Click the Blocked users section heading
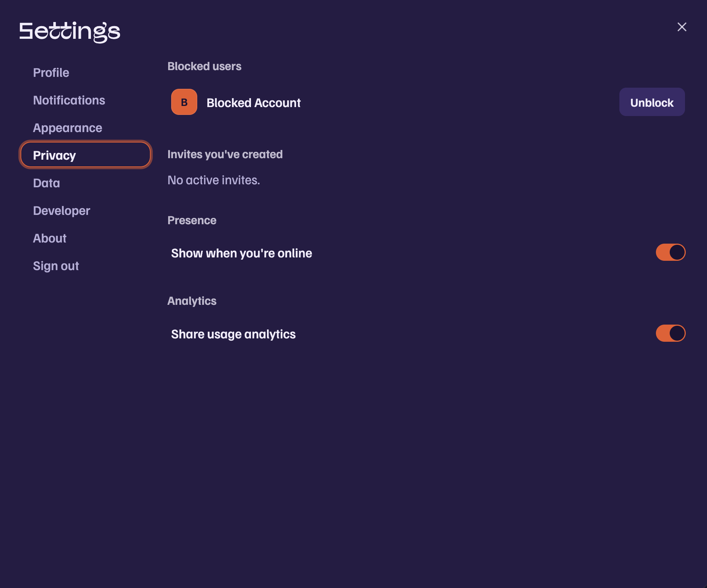Image resolution: width=707 pixels, height=588 pixels. (204, 66)
